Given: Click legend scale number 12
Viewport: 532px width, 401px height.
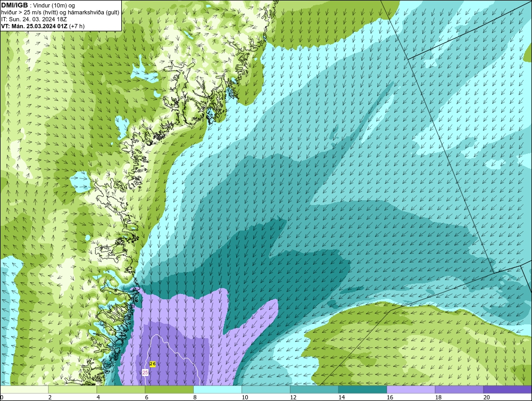Looking at the screenshot, I should pos(293,397).
